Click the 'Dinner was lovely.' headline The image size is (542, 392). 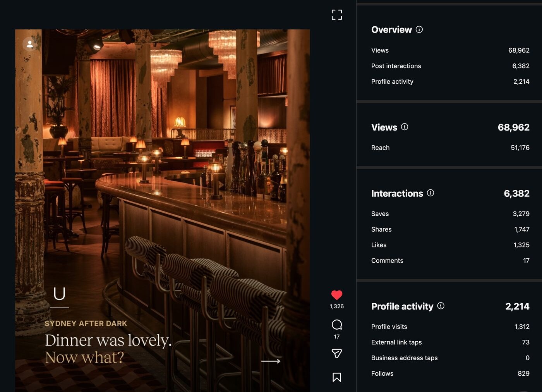click(x=108, y=340)
